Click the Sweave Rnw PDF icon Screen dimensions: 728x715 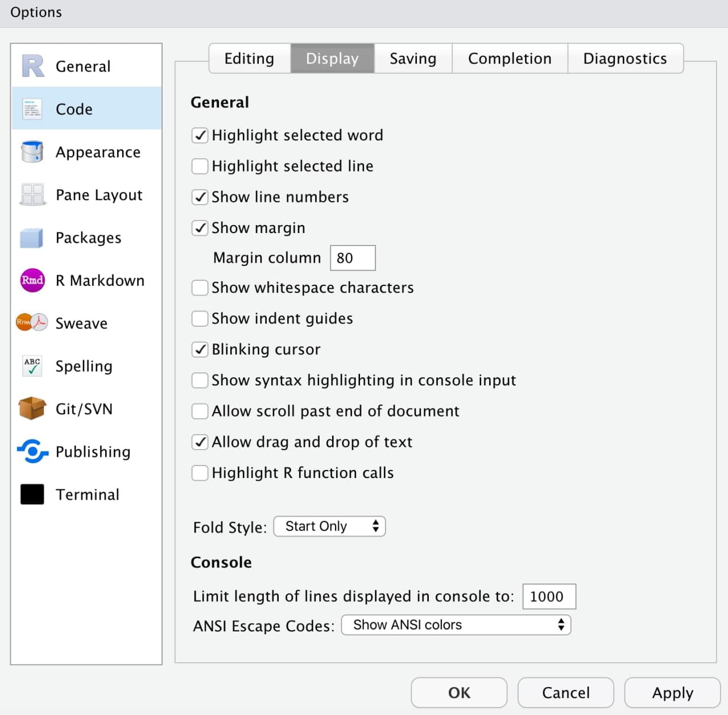click(x=32, y=323)
